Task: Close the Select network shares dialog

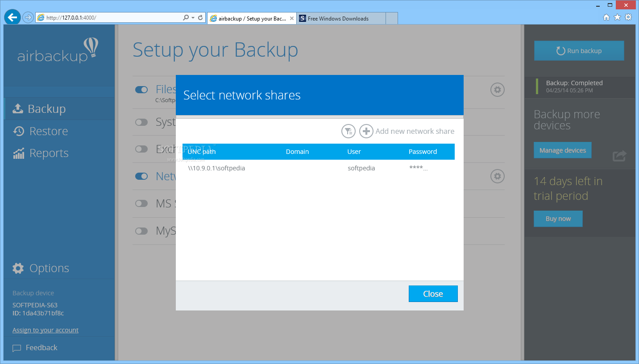Action: 433,294
